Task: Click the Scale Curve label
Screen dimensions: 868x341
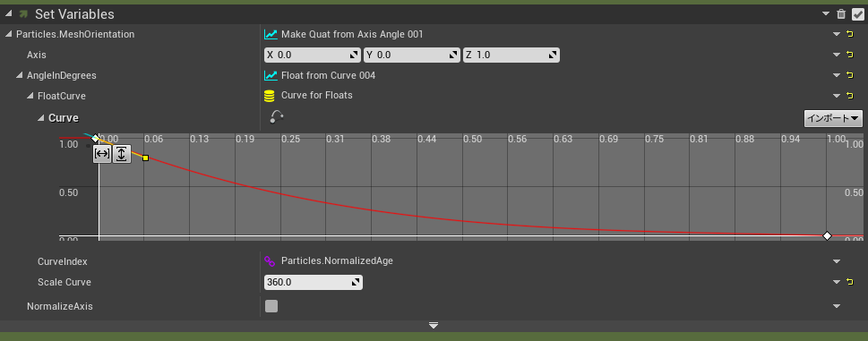Action: point(64,283)
